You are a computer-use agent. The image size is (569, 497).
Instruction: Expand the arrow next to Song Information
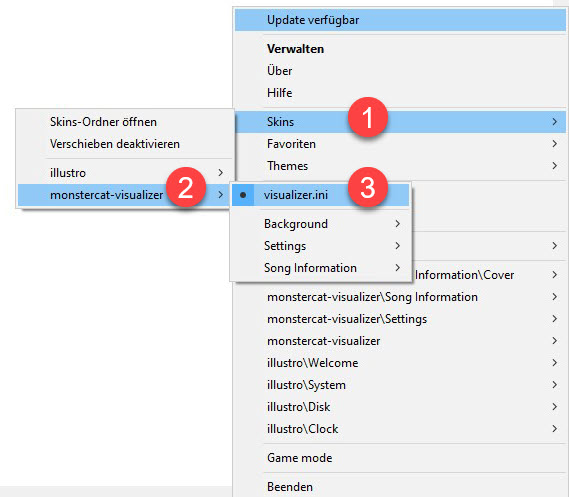pyautogui.click(x=398, y=268)
